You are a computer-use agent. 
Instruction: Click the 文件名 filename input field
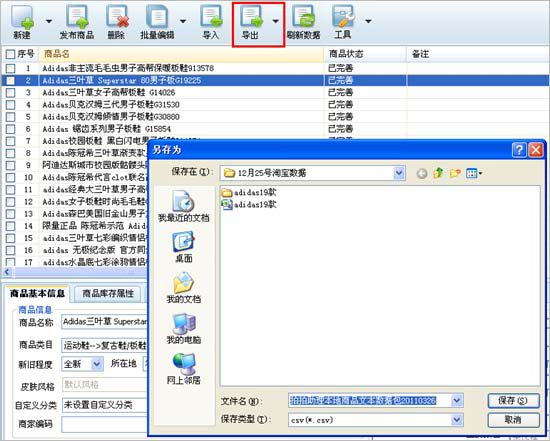coord(370,400)
